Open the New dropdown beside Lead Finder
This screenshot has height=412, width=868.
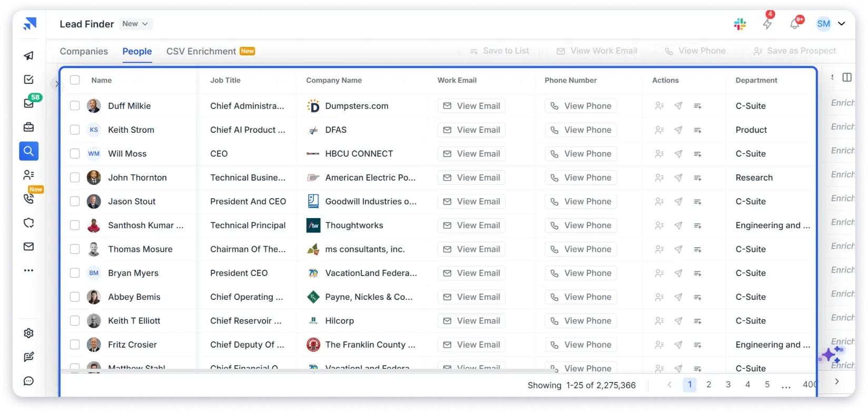(135, 24)
